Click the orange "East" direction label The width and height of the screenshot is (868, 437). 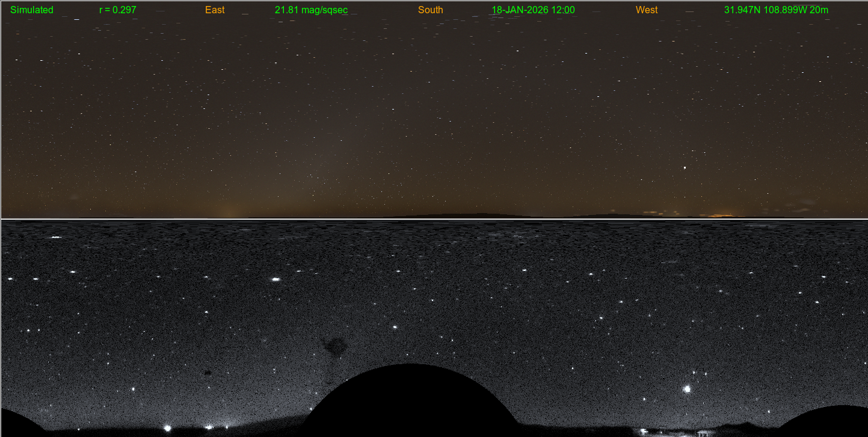coord(215,10)
